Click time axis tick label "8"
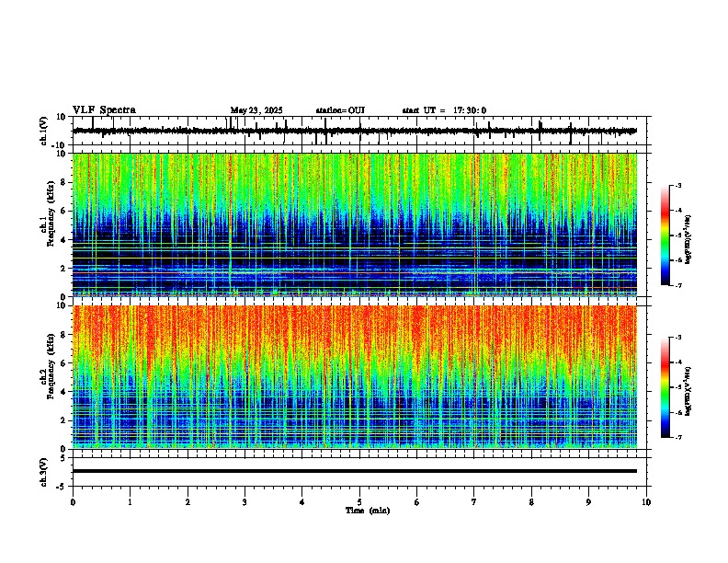Screen dimensions: 728x563 pyautogui.click(x=531, y=502)
